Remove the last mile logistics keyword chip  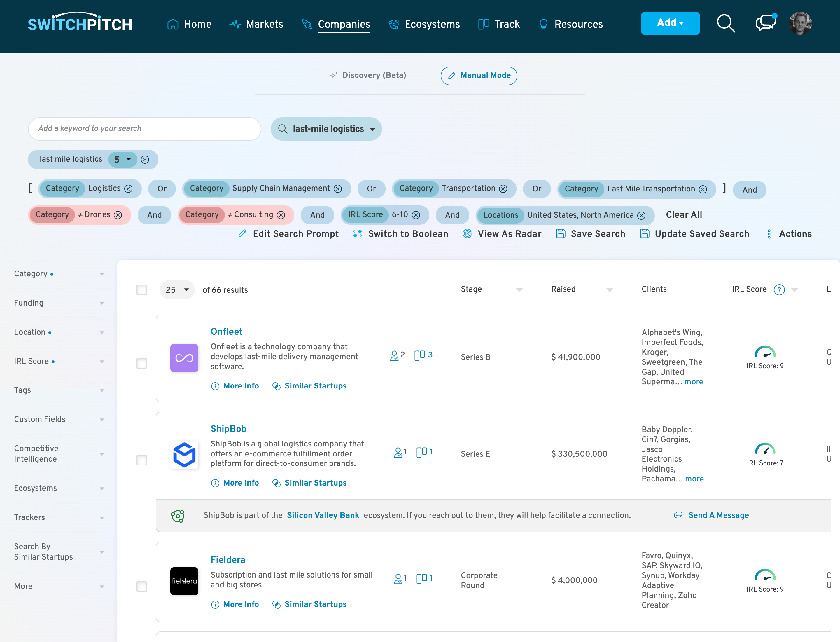145,159
